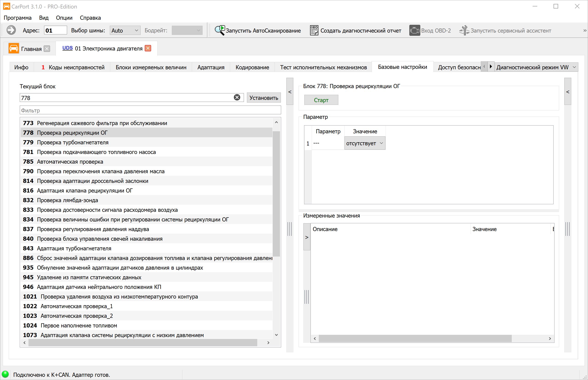Click the Старт button

point(321,100)
